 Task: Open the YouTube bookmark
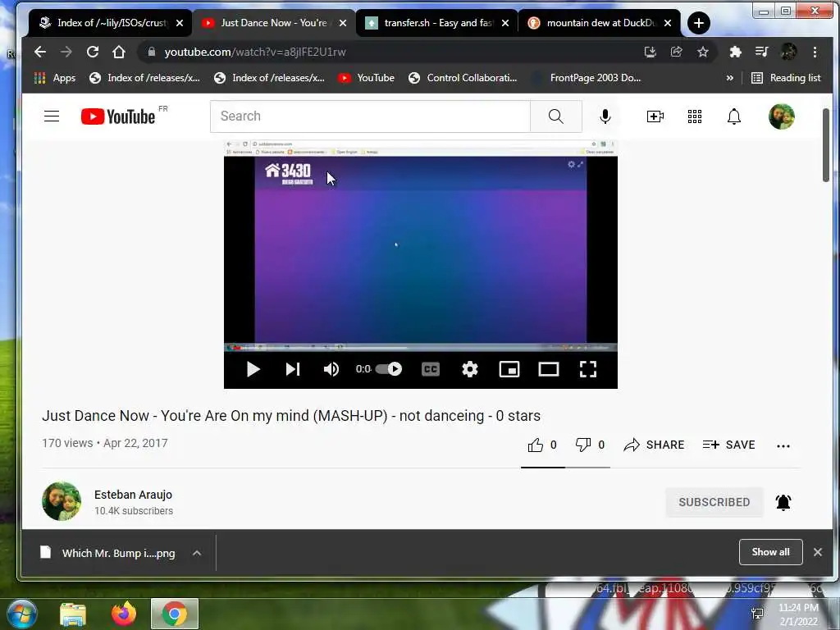click(367, 78)
